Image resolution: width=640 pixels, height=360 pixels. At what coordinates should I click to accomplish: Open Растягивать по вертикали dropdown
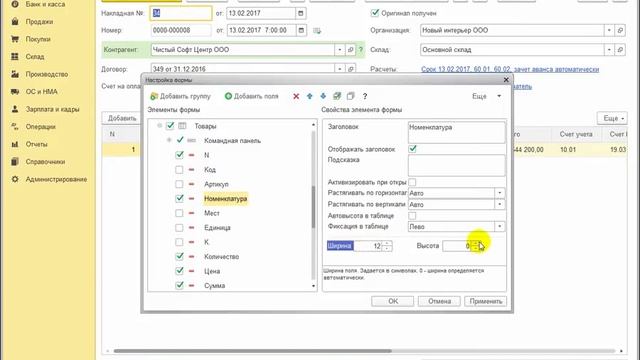(500, 204)
